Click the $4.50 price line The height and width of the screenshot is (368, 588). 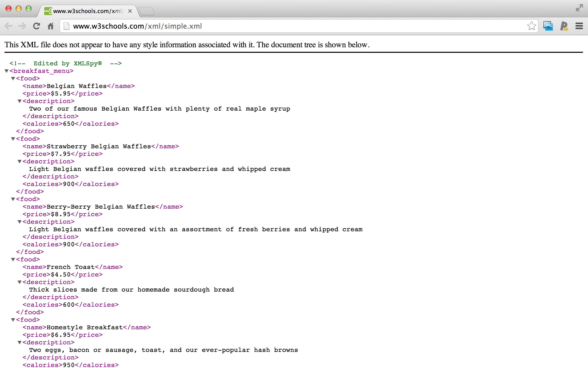(63, 274)
